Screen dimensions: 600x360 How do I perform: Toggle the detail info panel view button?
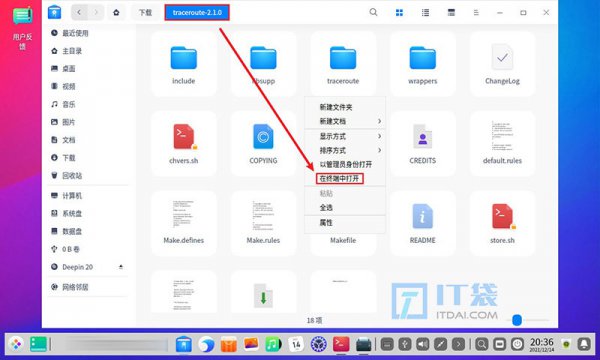[451, 13]
